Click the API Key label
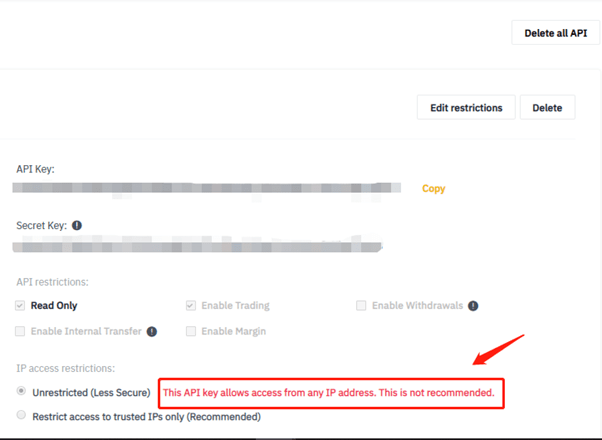This screenshot has height=440, width=602. point(35,169)
